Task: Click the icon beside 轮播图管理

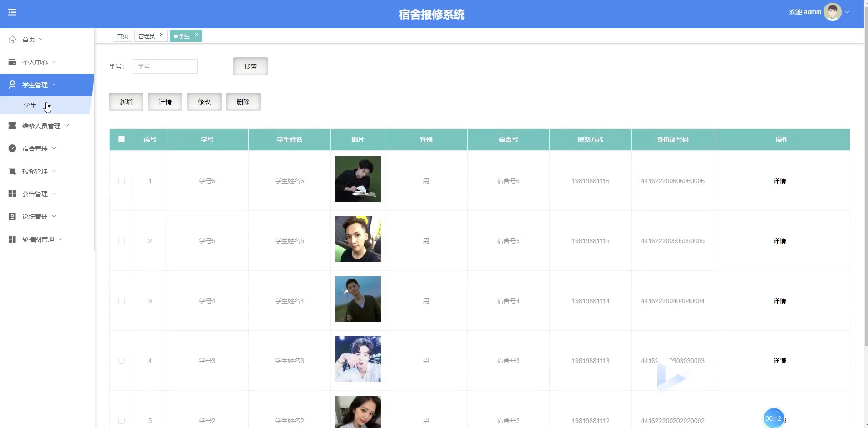Action: [12, 239]
